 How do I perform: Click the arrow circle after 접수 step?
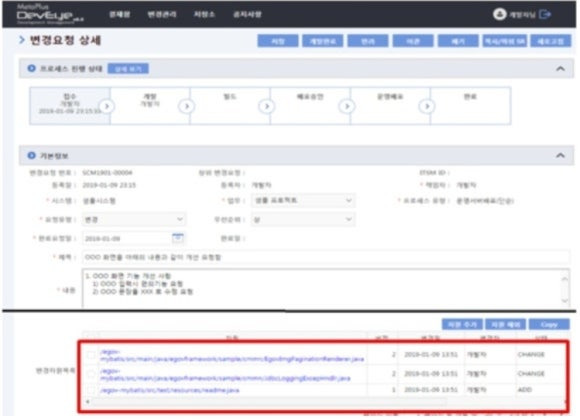(x=107, y=107)
